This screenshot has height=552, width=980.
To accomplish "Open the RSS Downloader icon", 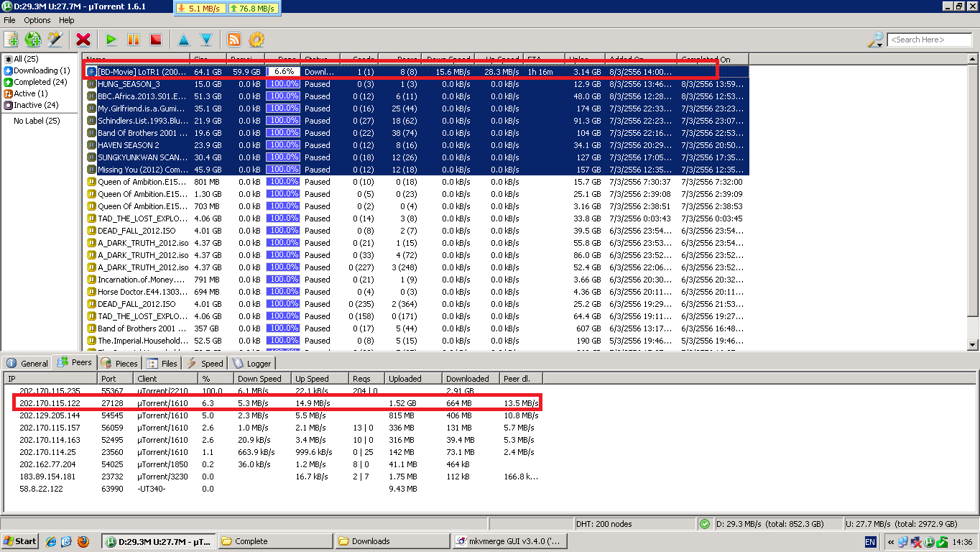I will tap(234, 40).
